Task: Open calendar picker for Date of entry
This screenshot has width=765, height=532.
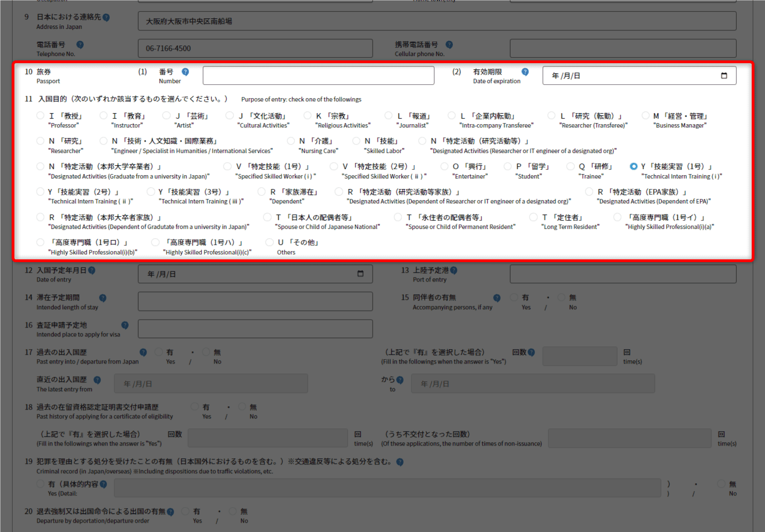Action: pos(360,274)
